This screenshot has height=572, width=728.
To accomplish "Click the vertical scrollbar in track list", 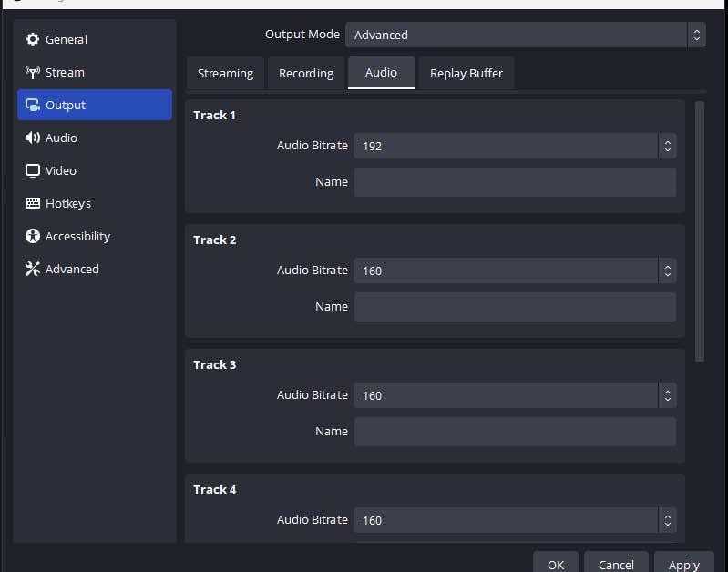I will tap(700, 230).
